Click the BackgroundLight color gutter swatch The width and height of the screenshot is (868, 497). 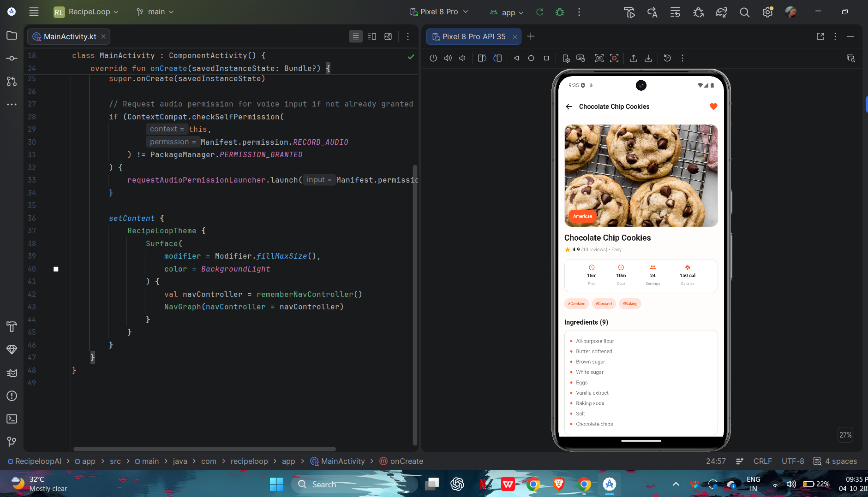pos(56,269)
